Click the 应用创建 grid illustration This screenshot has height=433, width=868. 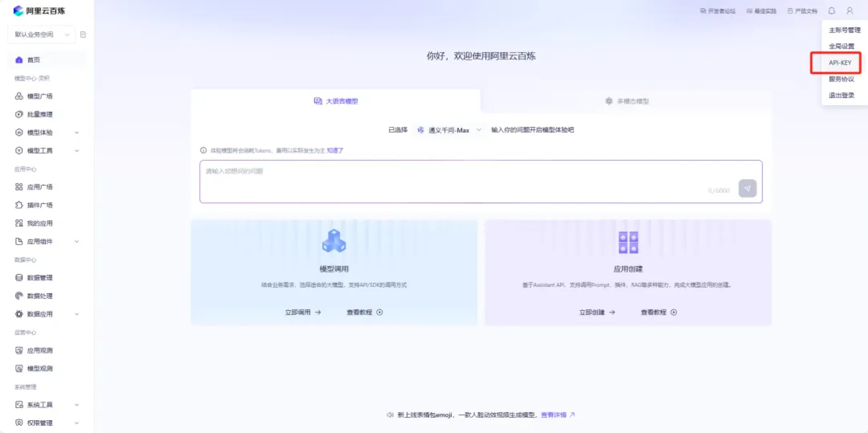click(628, 243)
